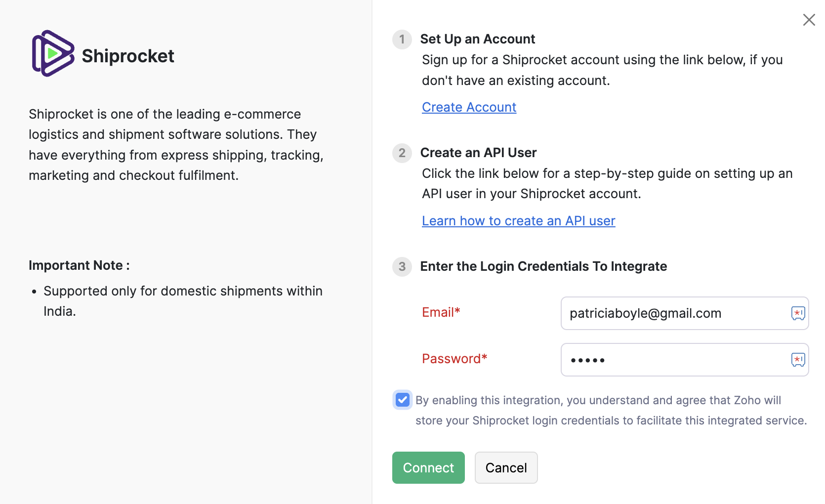Open Learn how to create an API user
The image size is (825, 504).
click(x=518, y=221)
